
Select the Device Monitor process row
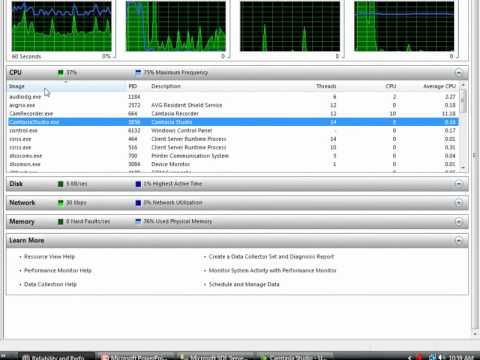point(233,164)
